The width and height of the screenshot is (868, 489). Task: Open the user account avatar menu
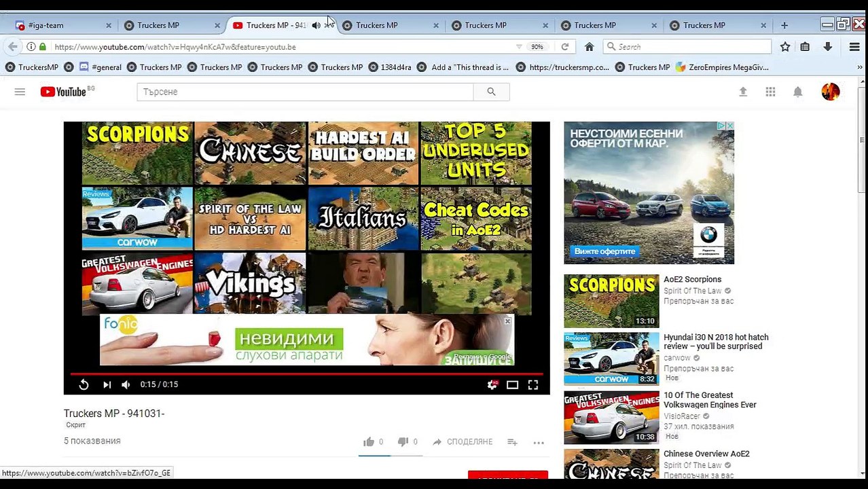pos(831,92)
